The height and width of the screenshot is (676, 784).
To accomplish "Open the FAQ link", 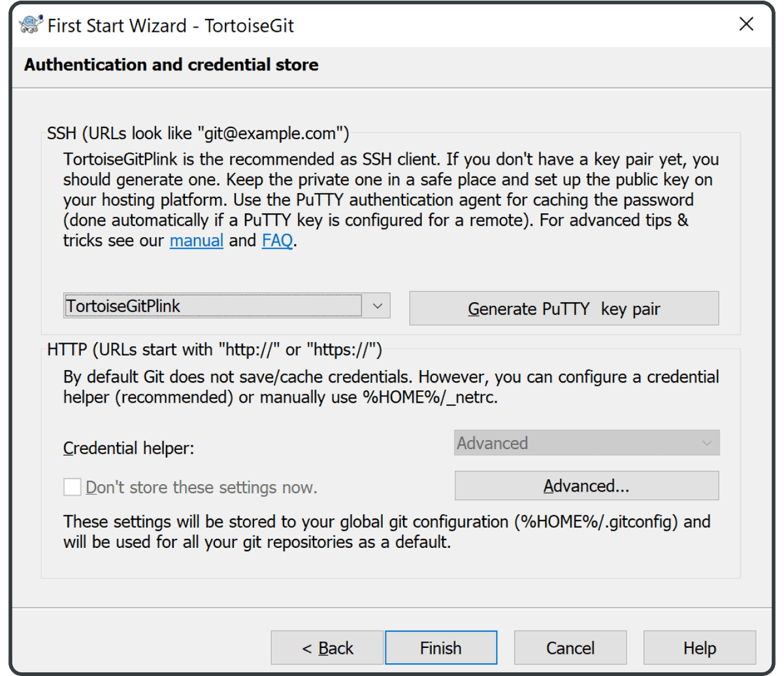I will (x=278, y=241).
